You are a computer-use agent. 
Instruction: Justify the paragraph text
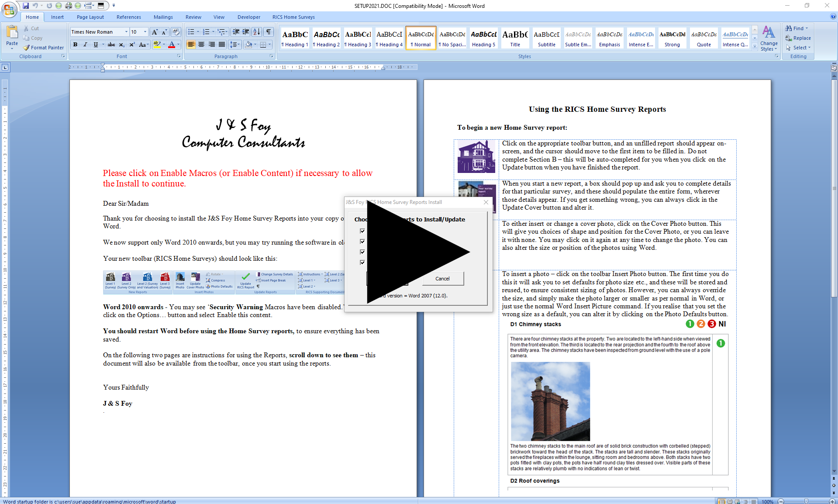coord(222,45)
